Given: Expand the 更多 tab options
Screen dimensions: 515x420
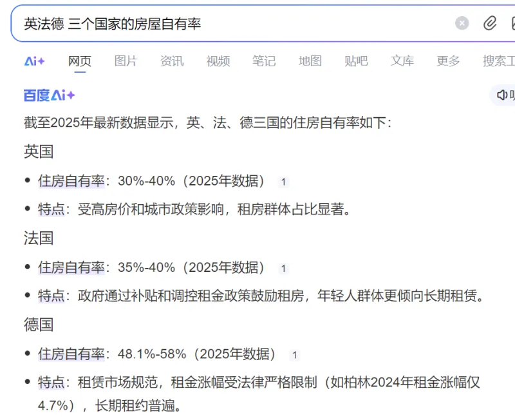Looking at the screenshot, I should coord(448,61).
